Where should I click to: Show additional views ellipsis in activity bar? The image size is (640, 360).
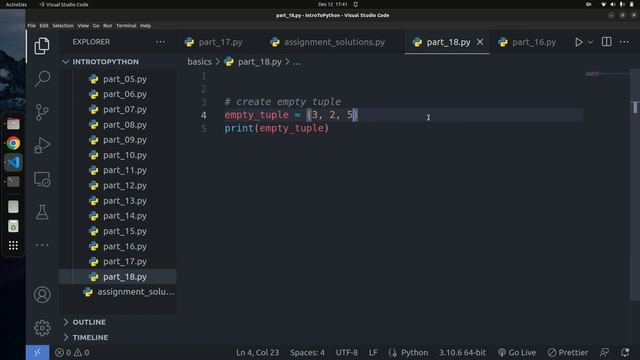[42, 245]
